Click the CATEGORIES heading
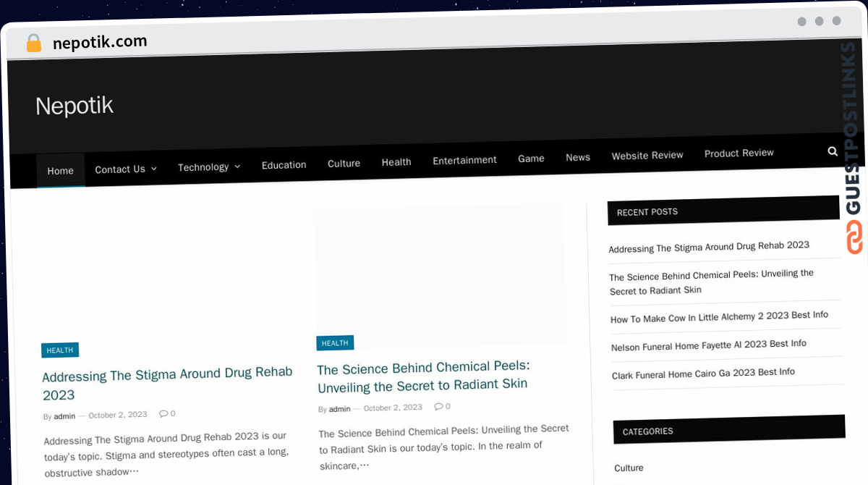This screenshot has width=868, height=485. coord(648,431)
